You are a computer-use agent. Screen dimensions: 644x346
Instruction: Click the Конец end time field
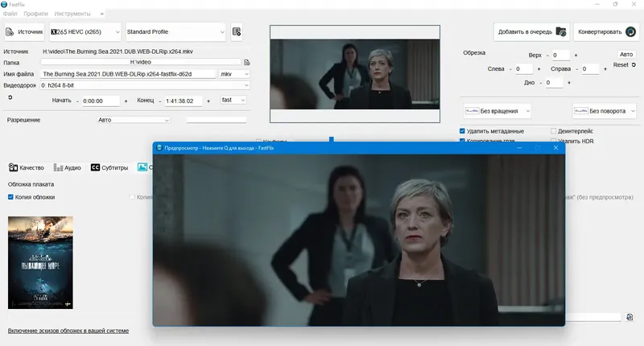click(184, 101)
